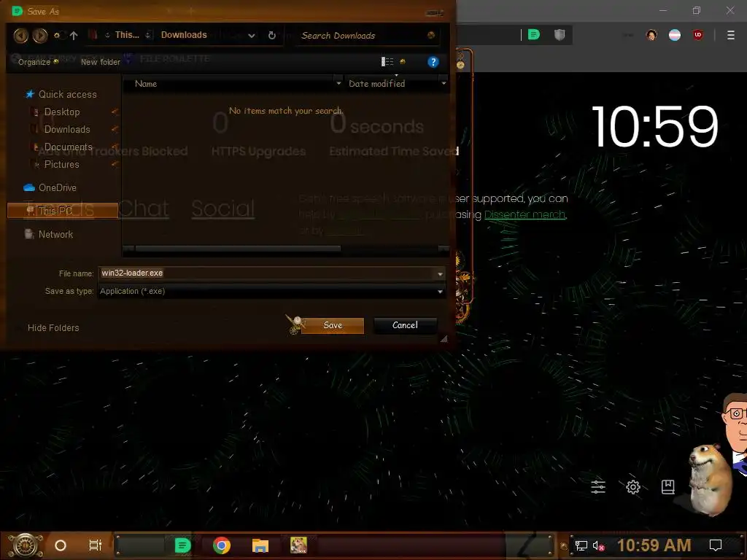Open the Name column filter dropdown
The height and width of the screenshot is (560, 747).
click(x=338, y=84)
